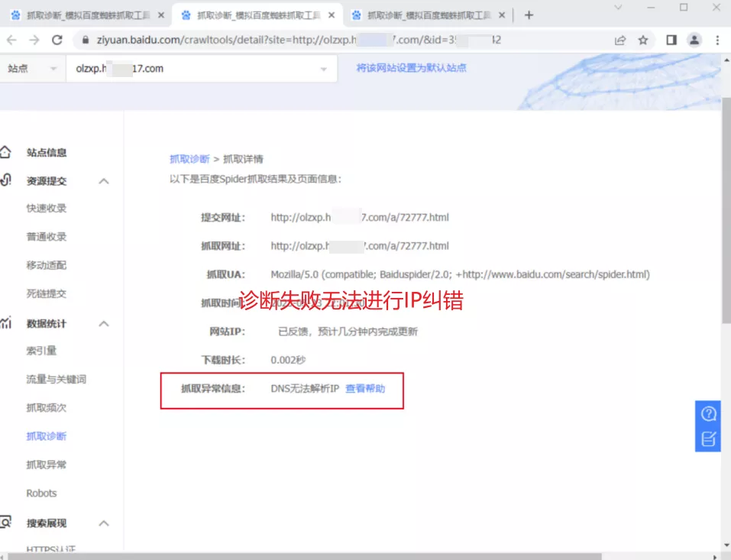Open 站点信息 in the sidebar
The width and height of the screenshot is (731, 560).
coord(47,153)
